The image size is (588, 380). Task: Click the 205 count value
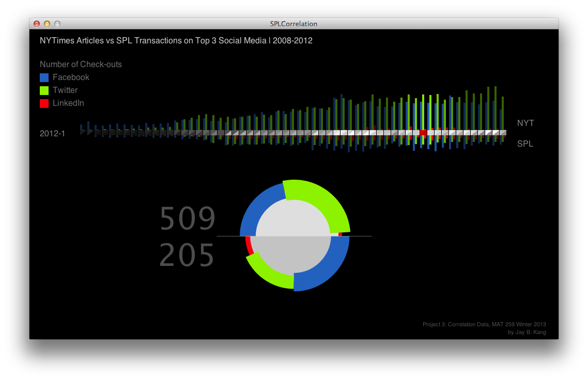coord(187,256)
